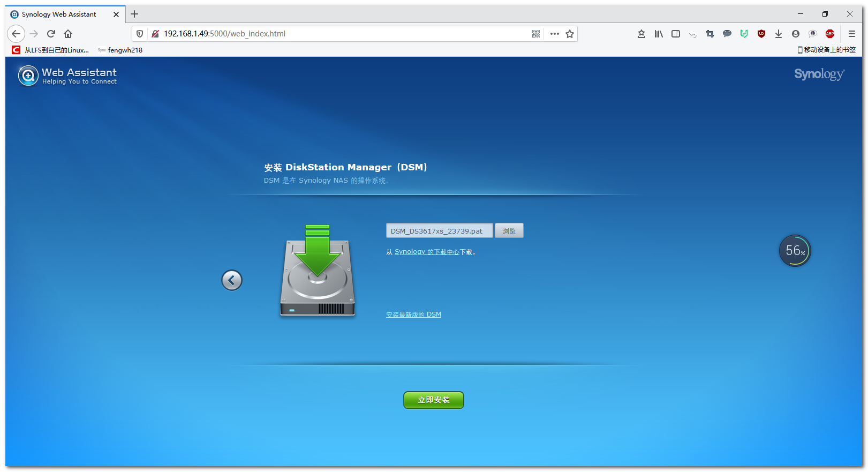Select the Synology Web Assistant tab
The height and width of the screenshot is (472, 868).
click(65, 14)
